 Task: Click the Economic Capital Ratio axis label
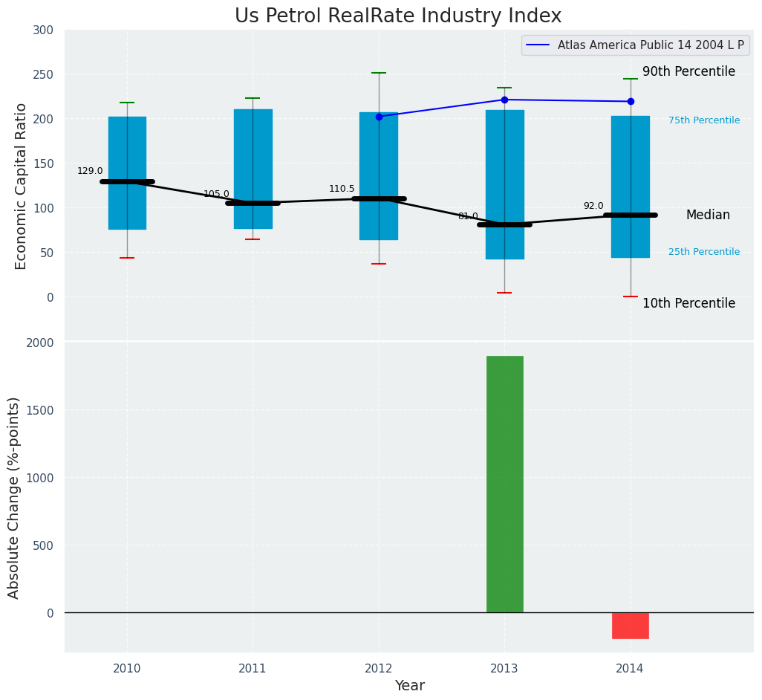[x=22, y=186]
